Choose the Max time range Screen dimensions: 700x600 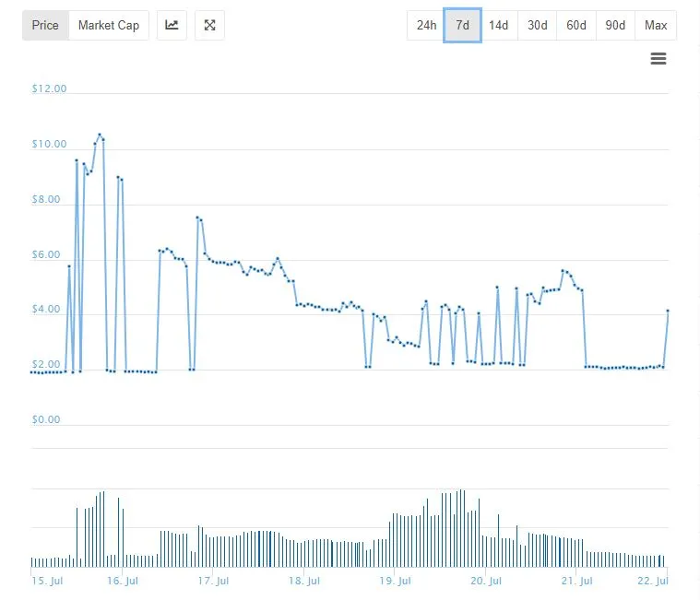(656, 26)
